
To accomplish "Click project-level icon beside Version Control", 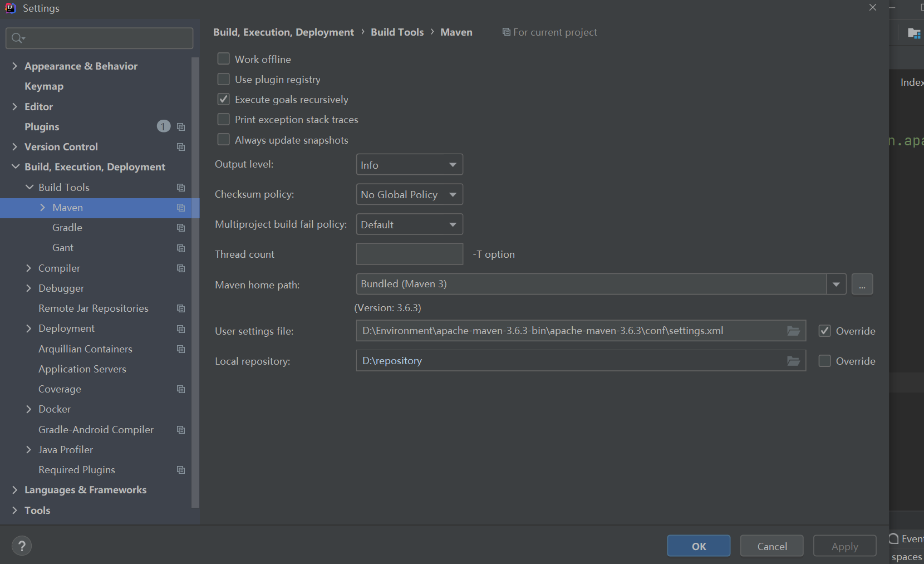I will pos(181,147).
